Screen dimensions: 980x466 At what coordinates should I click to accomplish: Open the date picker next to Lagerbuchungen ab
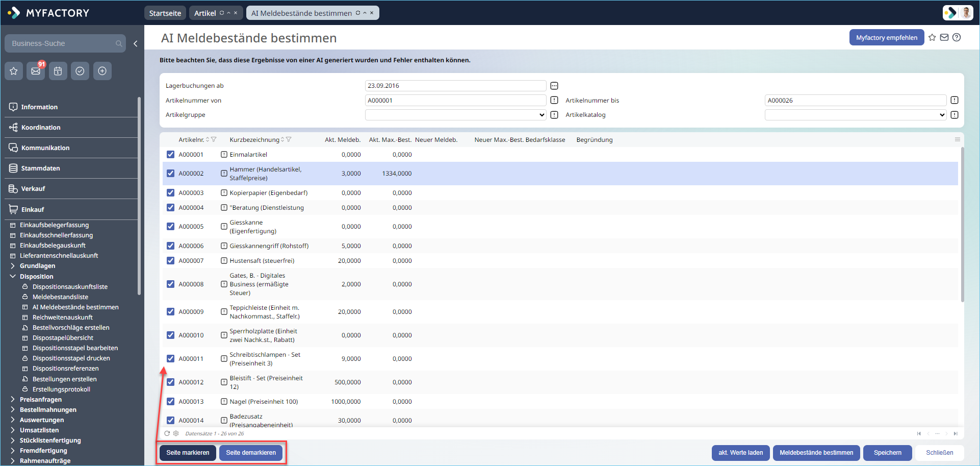(x=554, y=86)
